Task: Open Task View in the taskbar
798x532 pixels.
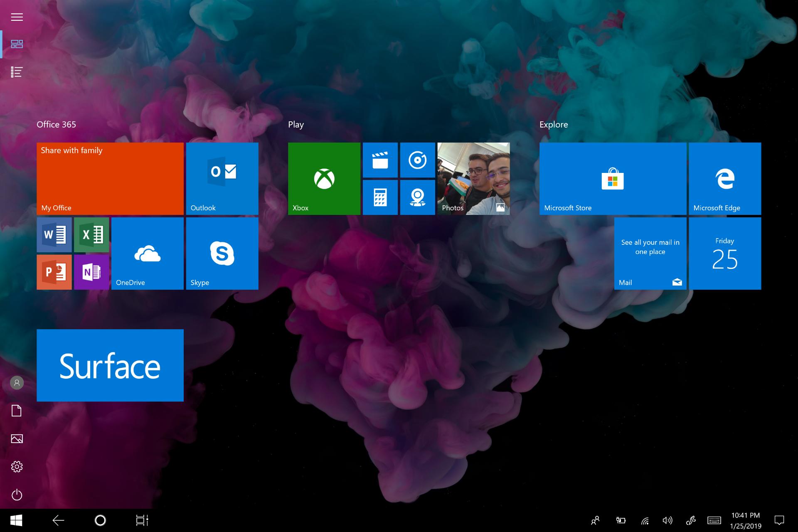Action: point(142,520)
